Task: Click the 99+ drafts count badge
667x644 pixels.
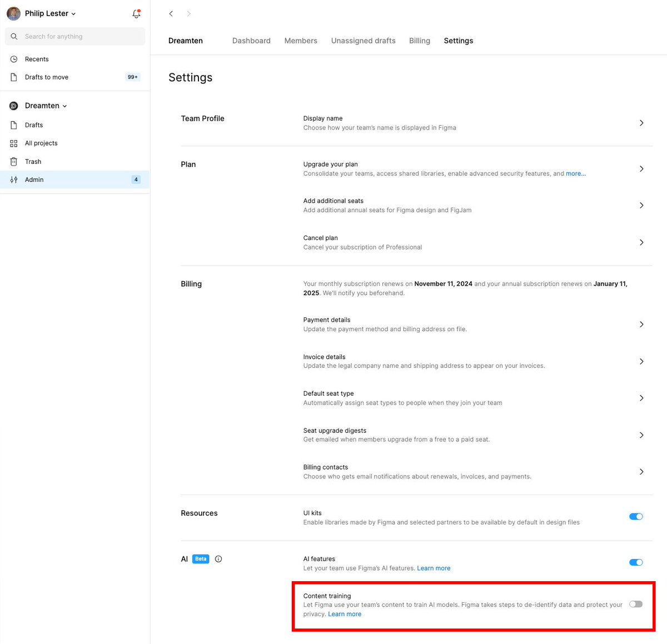Action: click(133, 77)
